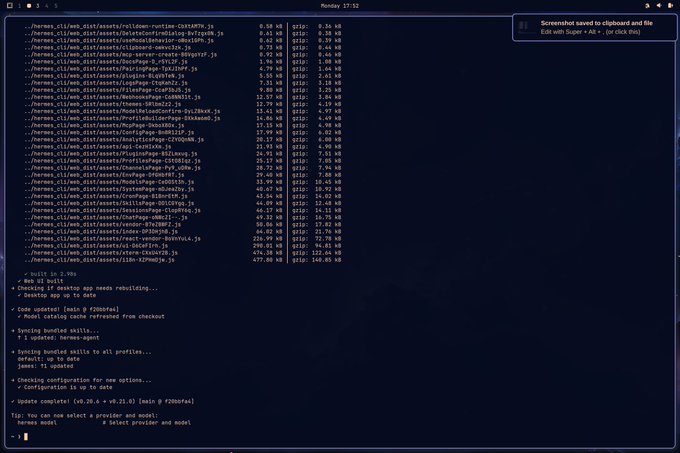
Task: Click the ChannelsPage asset file line
Action: tap(112, 168)
